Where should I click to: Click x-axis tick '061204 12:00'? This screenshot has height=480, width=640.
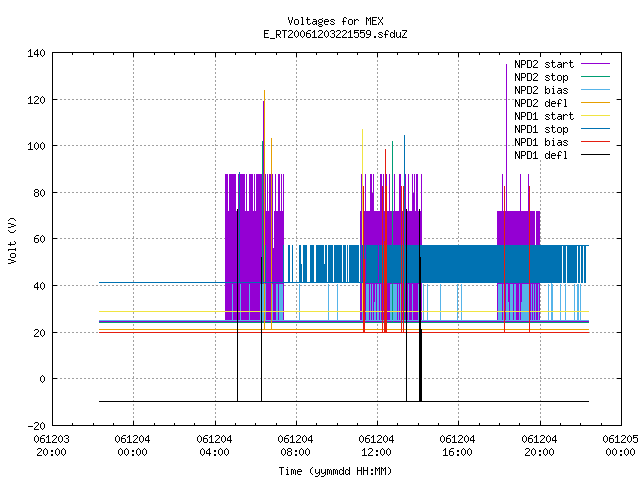coord(376,446)
